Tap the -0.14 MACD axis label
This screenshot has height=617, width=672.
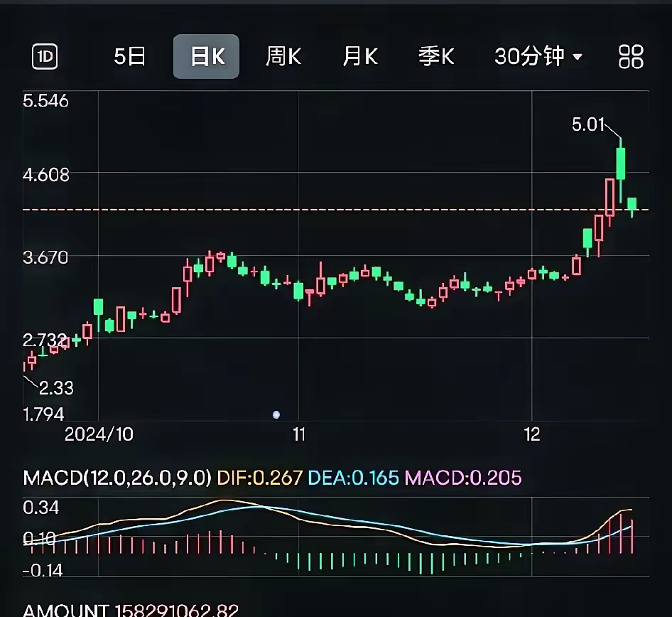(x=43, y=571)
